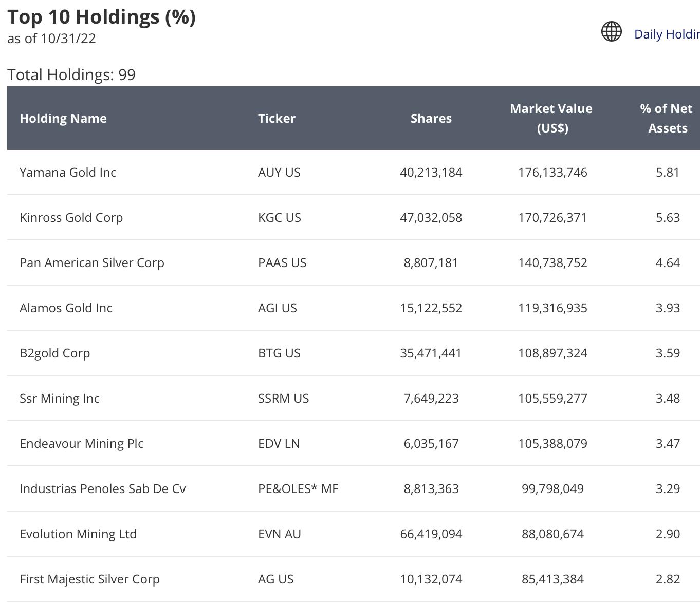Viewport: 700px width, 603px height.
Task: Click shares value 10,132,074
Action: tap(431, 579)
